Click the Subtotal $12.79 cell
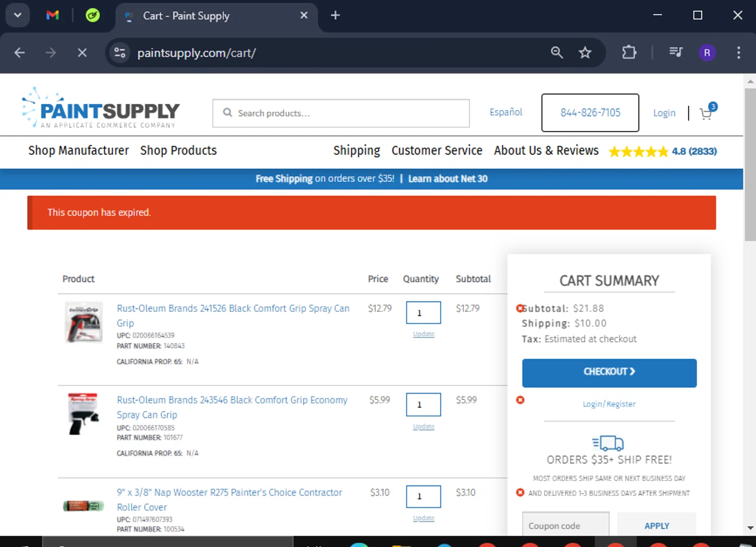The width and height of the screenshot is (756, 547). pos(468,308)
